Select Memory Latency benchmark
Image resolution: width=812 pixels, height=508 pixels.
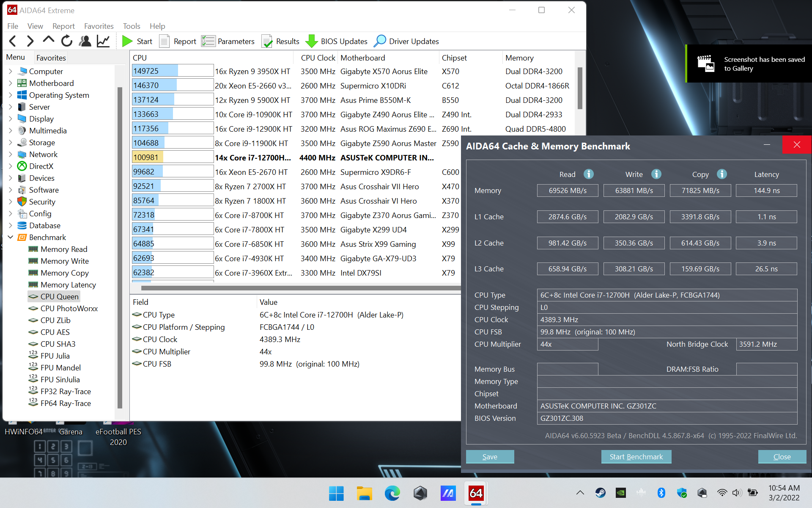click(x=63, y=284)
